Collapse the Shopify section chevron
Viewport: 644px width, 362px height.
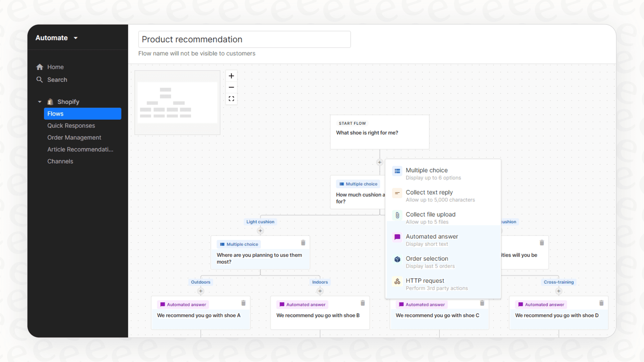(x=39, y=102)
